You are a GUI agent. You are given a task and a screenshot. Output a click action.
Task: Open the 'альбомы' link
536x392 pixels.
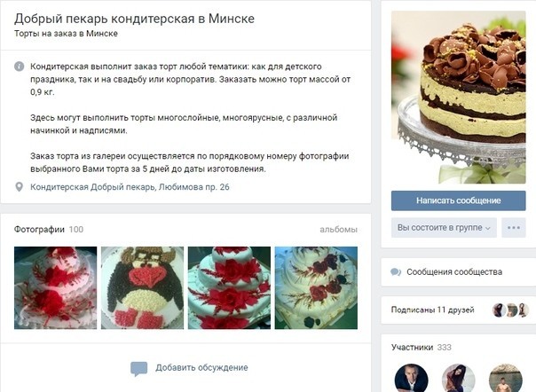338,230
